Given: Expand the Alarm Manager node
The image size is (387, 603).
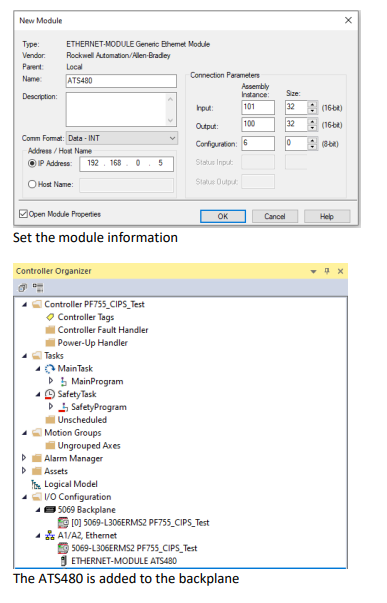Looking at the screenshot, I should (24, 458).
